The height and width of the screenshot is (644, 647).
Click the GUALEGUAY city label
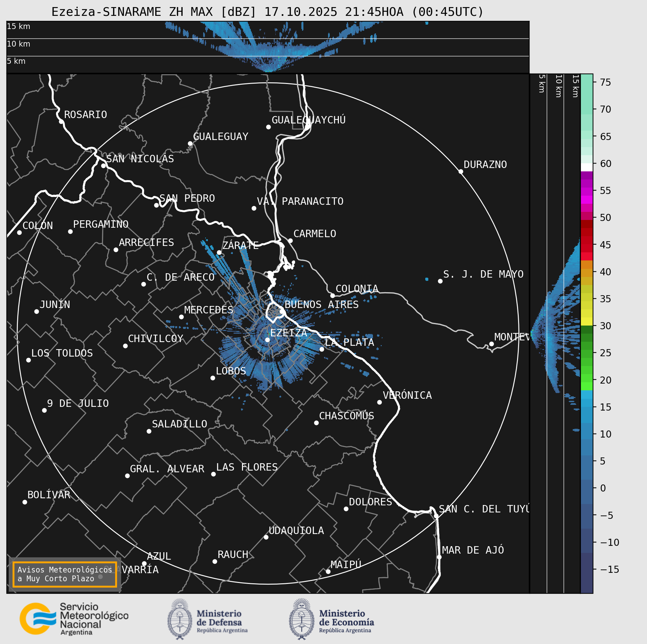pyautogui.click(x=221, y=137)
